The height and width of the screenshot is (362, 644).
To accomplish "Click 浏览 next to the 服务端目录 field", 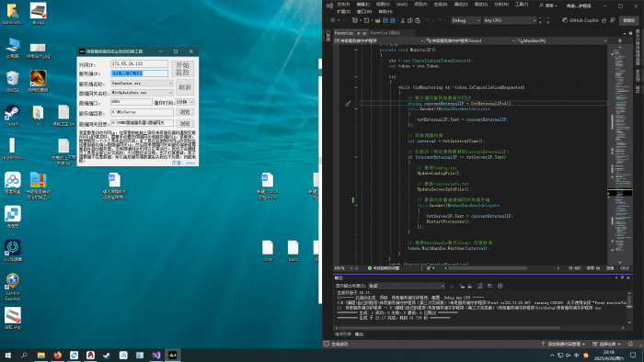I will coord(185,112).
